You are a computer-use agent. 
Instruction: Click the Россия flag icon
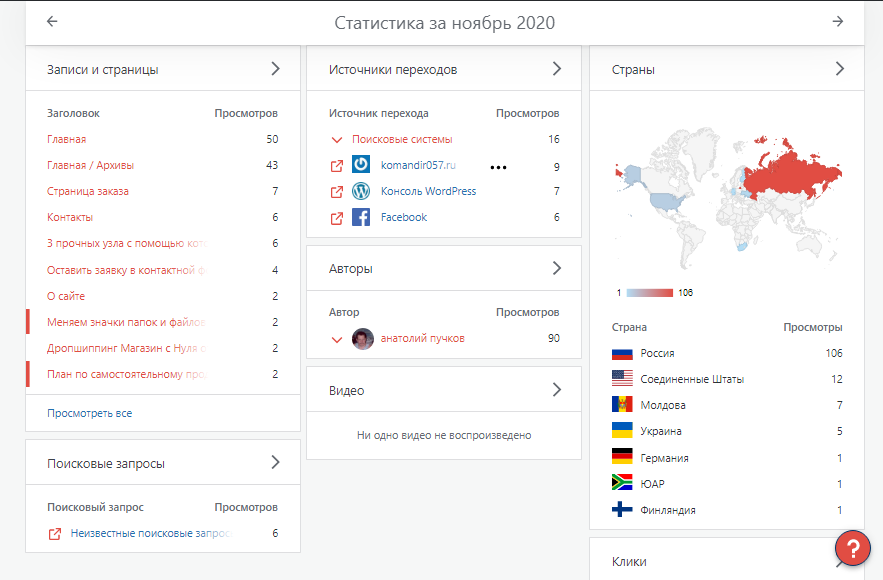click(622, 354)
